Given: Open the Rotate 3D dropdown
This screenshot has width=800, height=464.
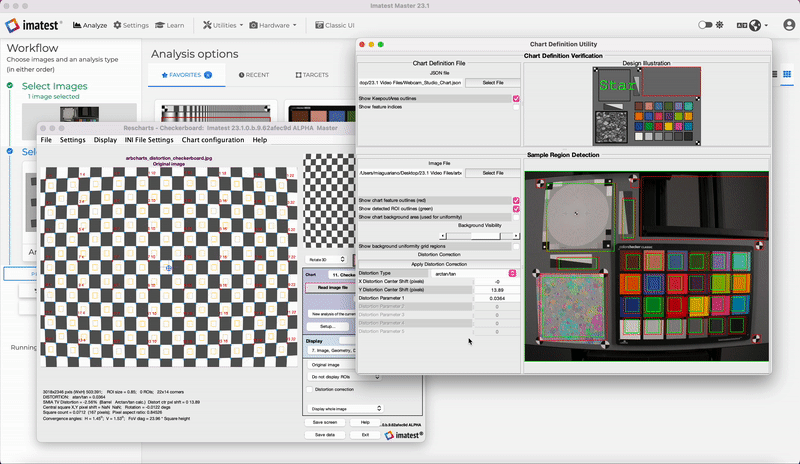Looking at the screenshot, I should coord(327,259).
